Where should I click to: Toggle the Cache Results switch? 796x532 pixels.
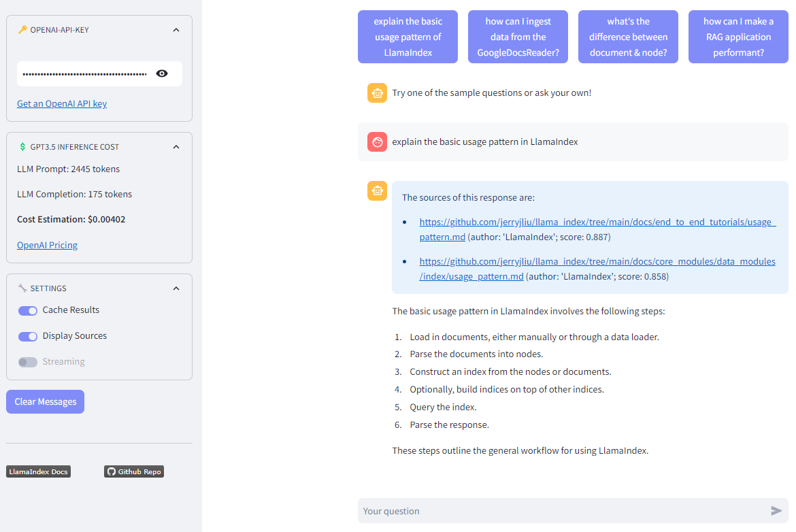click(x=28, y=311)
